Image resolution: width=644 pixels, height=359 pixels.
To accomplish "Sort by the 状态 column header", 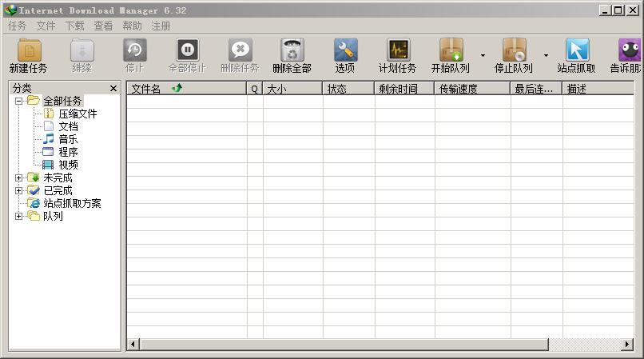I will point(348,89).
